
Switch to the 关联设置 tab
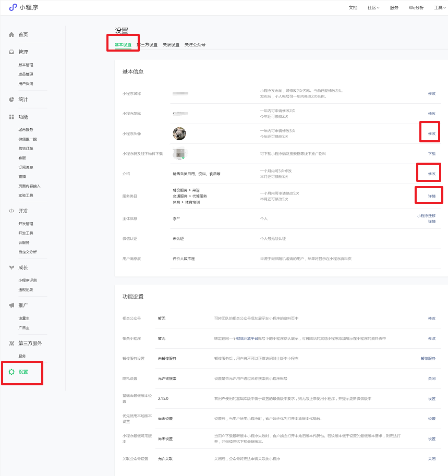[x=171, y=45]
